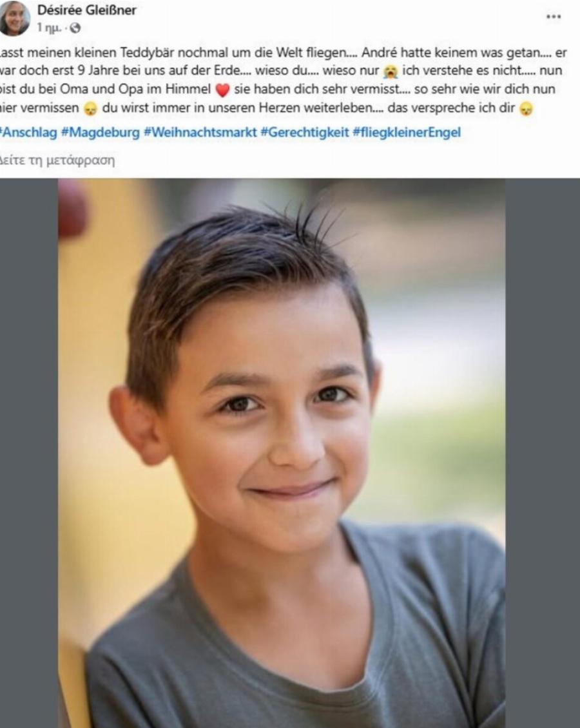This screenshot has width=580, height=728.
Task: Open the #Magdeburg hashtag
Action: [x=101, y=132]
